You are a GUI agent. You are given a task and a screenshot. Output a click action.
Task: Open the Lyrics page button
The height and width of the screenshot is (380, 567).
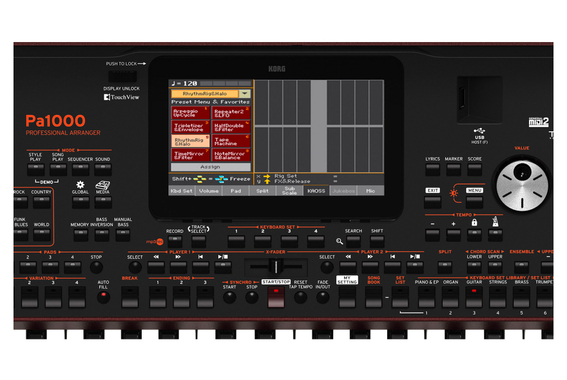[x=432, y=170]
